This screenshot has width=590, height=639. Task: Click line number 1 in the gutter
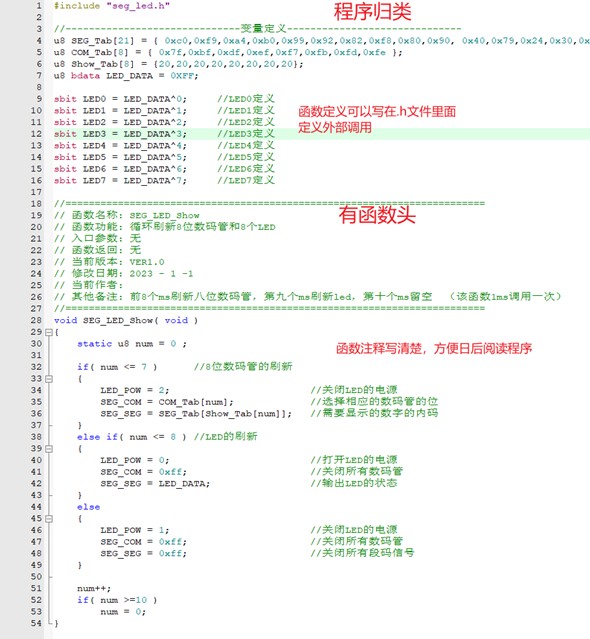click(x=39, y=6)
